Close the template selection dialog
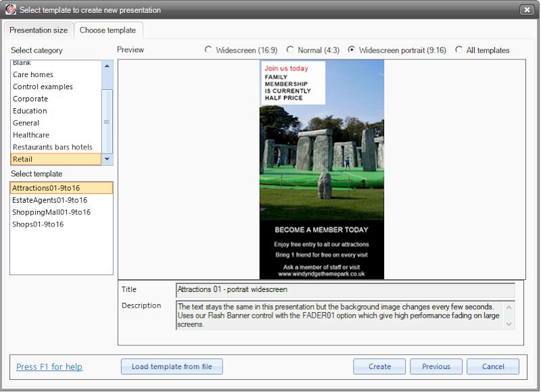Viewport: 541px width, 392px height. [527, 9]
